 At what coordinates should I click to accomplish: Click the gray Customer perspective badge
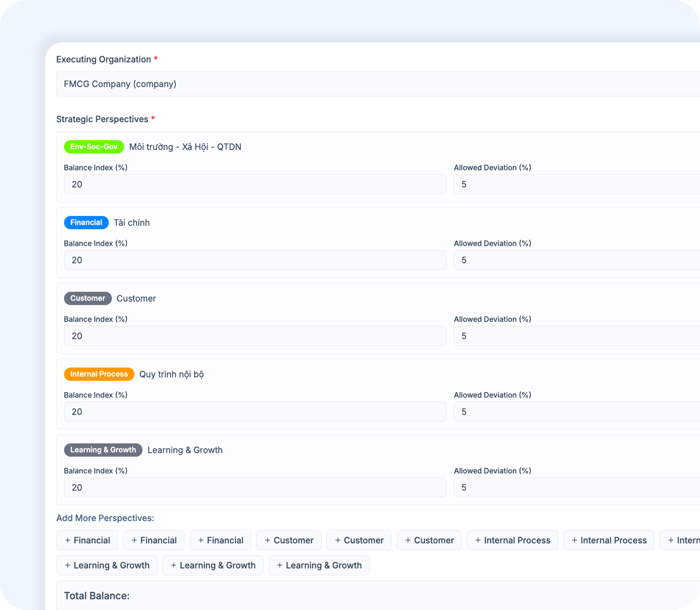pos(88,298)
